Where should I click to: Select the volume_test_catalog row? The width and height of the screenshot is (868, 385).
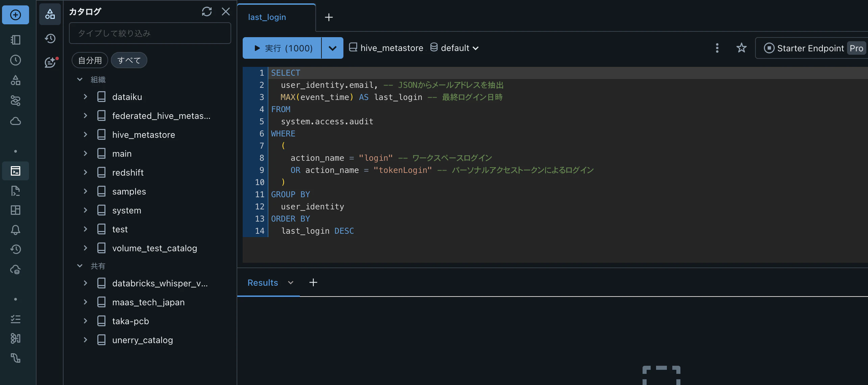point(150,248)
